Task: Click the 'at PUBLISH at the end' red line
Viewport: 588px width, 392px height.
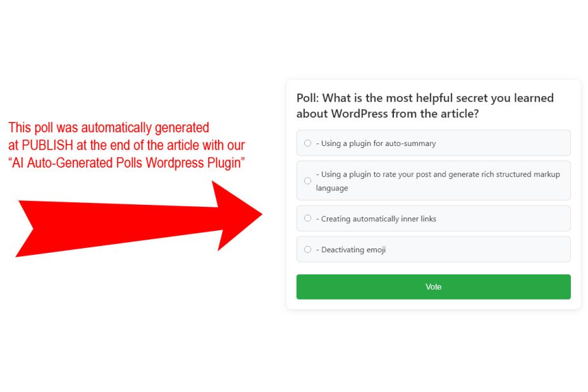Action: tap(126, 145)
